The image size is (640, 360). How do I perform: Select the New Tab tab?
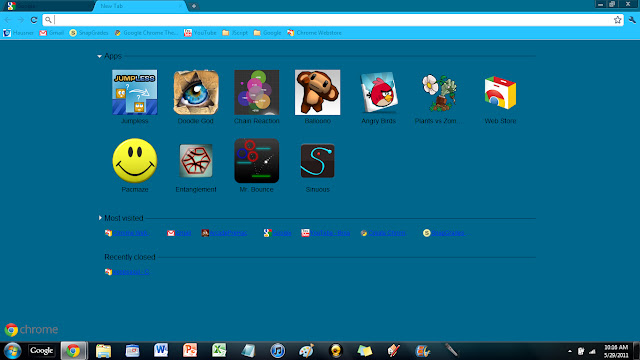pyautogui.click(x=139, y=6)
